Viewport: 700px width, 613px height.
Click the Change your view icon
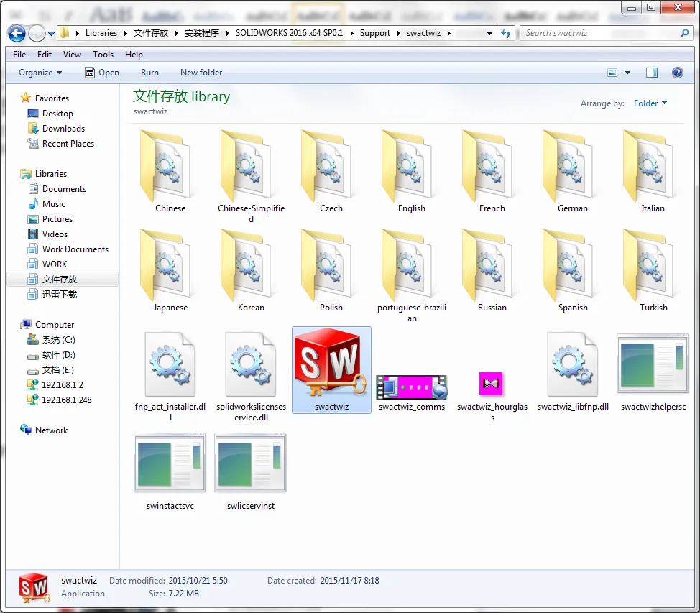[612, 73]
